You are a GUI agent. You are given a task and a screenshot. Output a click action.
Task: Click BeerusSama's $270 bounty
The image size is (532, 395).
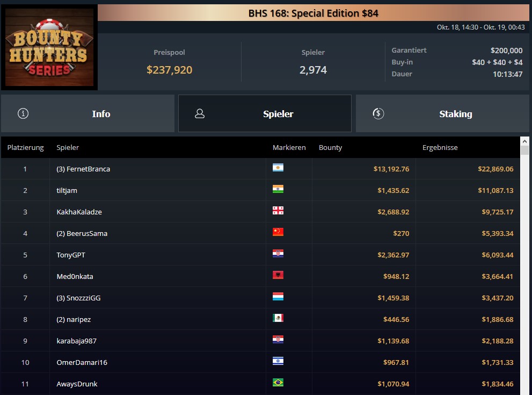click(x=401, y=233)
